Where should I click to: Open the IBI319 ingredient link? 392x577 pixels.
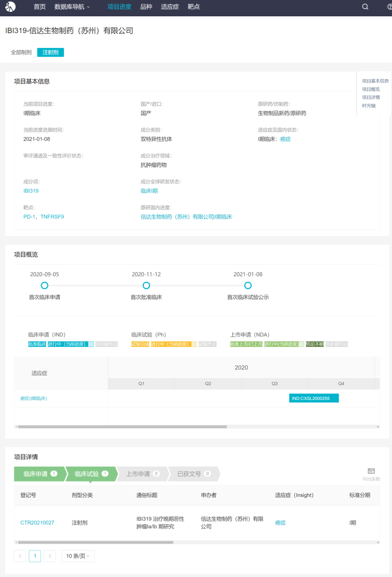pos(31,191)
